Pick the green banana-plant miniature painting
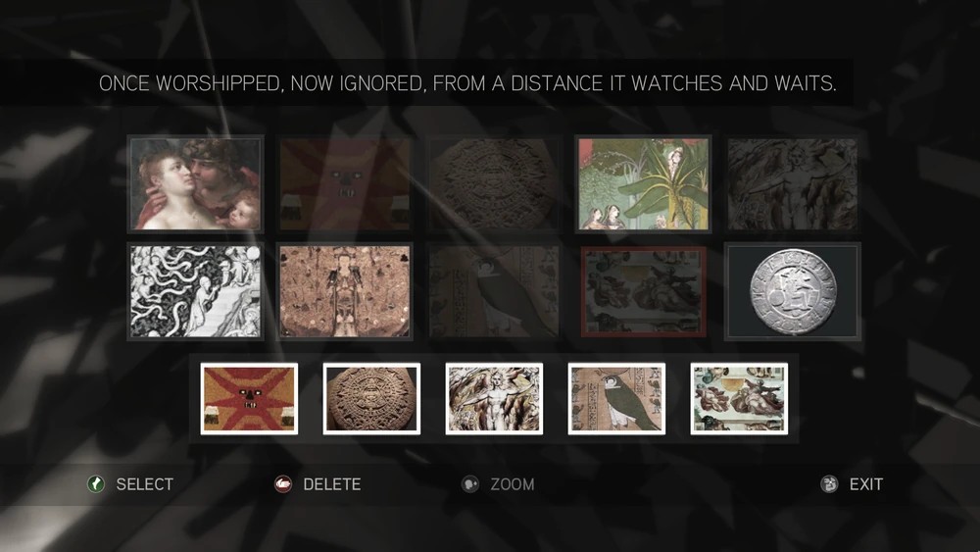Screen dimensions: 980x552 pos(644,184)
